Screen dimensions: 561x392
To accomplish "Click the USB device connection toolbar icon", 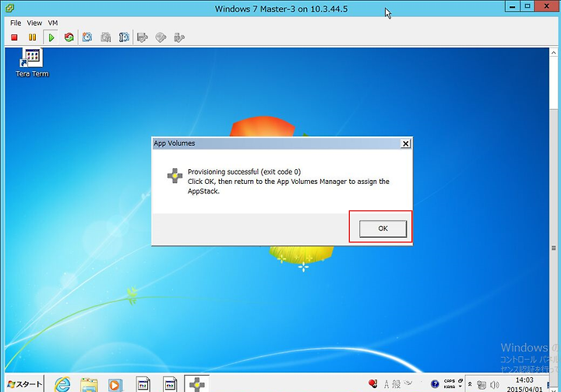I will click(x=179, y=37).
